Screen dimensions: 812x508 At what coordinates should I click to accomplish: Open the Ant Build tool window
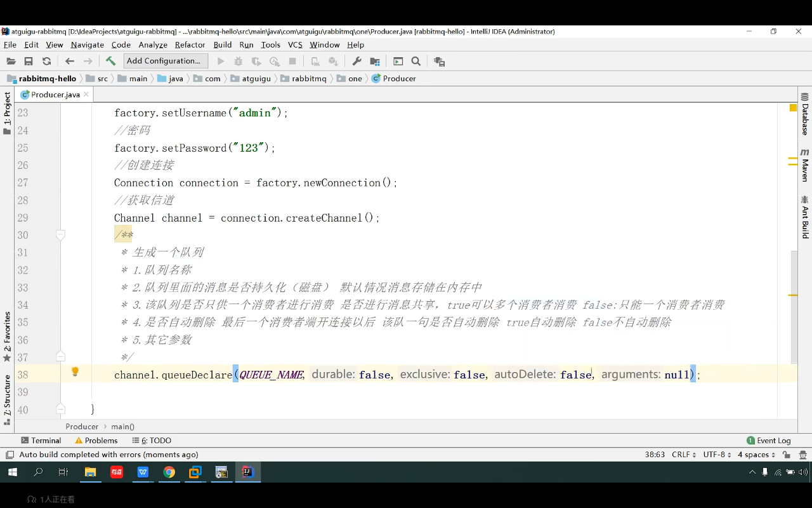point(805,217)
